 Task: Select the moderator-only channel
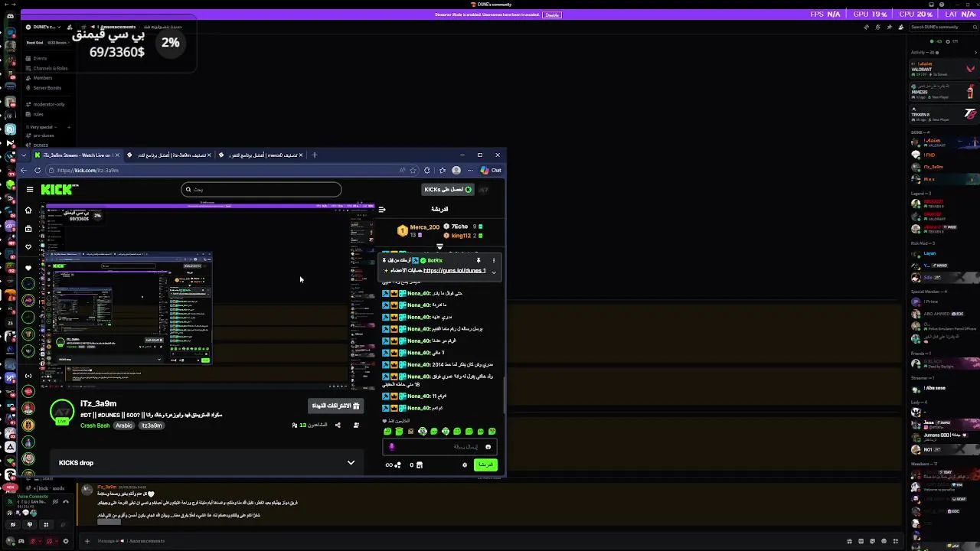[x=49, y=104]
